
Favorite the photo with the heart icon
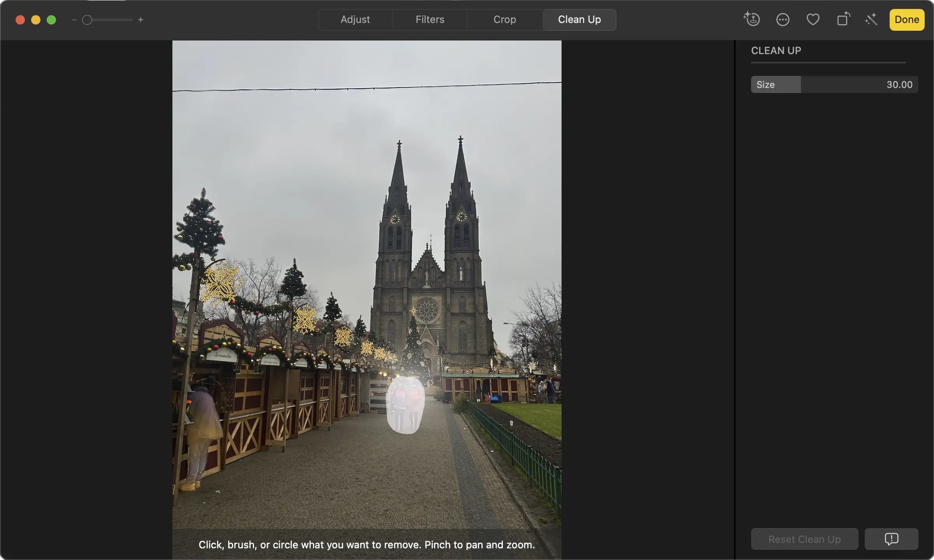(x=813, y=19)
